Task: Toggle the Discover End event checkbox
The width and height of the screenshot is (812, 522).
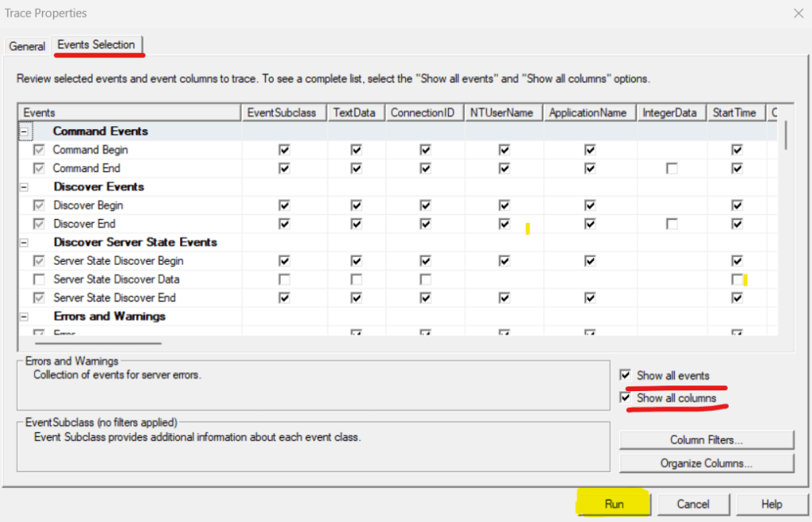Action: [39, 224]
